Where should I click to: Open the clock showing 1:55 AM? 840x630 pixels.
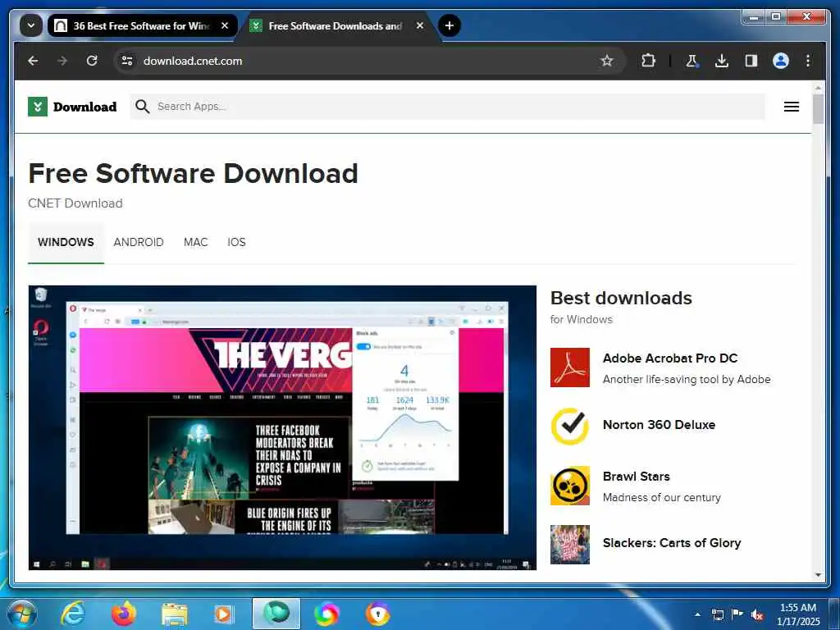point(798,614)
